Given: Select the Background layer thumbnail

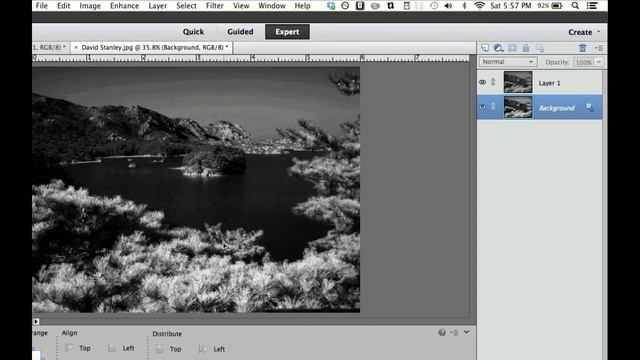Looking at the screenshot, I should click(x=518, y=107).
